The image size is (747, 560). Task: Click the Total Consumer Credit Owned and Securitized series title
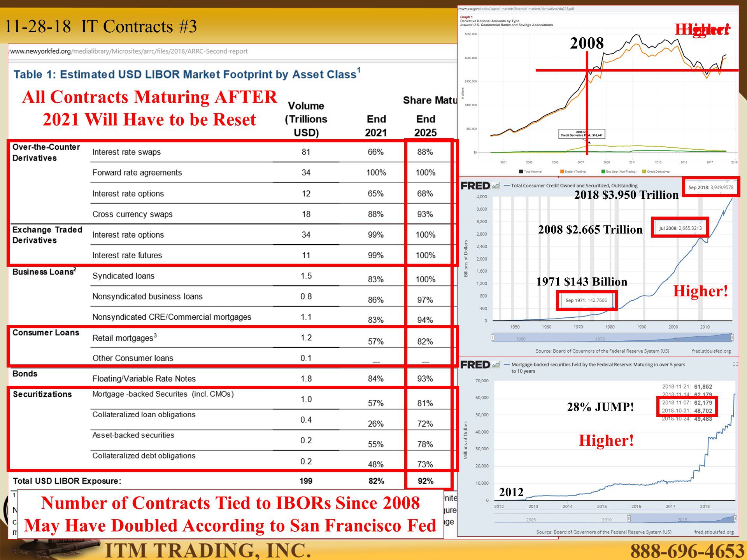(x=574, y=186)
